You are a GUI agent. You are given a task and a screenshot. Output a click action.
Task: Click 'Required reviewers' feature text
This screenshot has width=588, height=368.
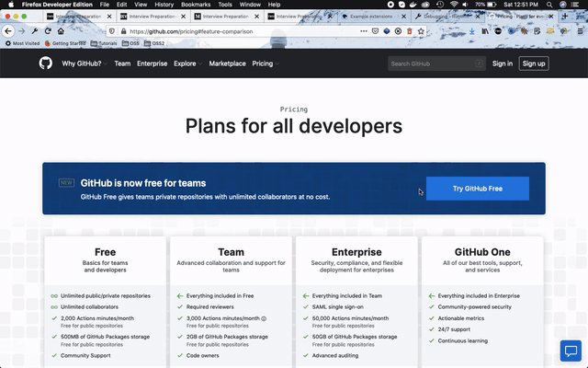point(210,306)
